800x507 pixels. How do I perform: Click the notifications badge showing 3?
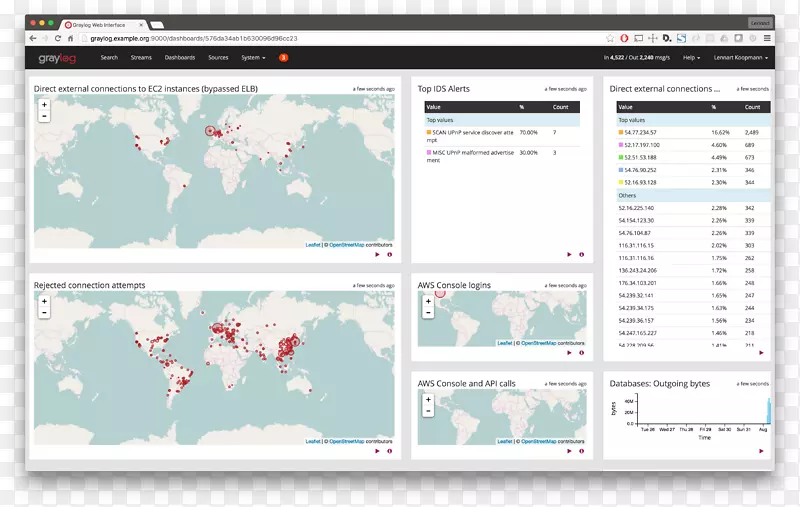pyautogui.click(x=283, y=58)
